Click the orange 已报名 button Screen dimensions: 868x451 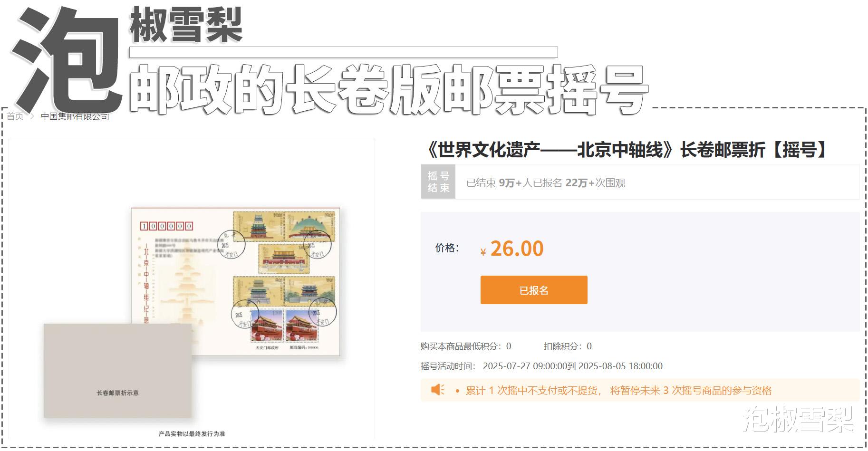coord(534,290)
